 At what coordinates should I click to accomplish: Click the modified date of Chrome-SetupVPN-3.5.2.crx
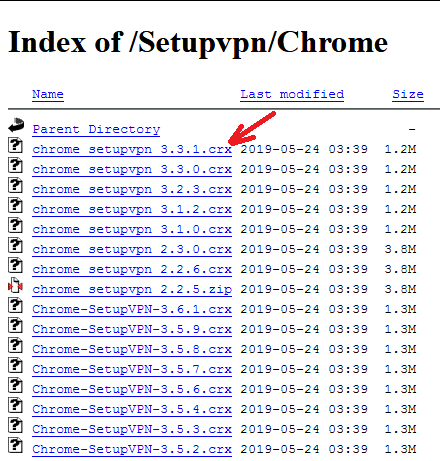(x=304, y=449)
